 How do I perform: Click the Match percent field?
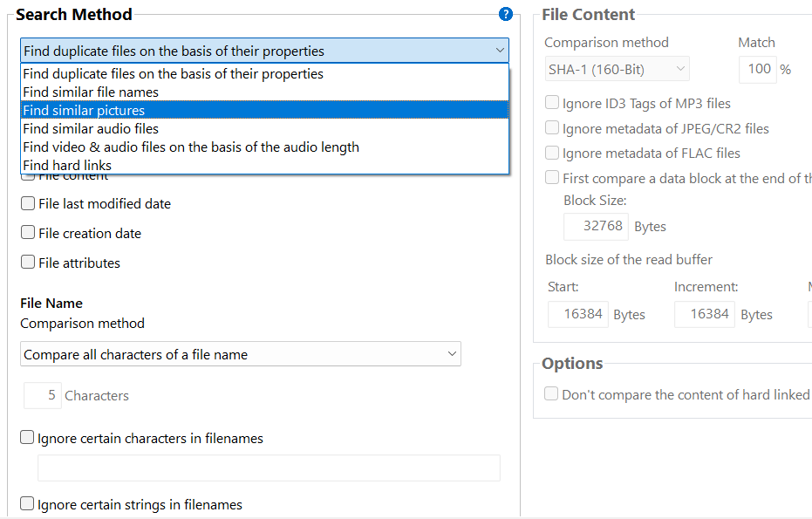point(757,69)
